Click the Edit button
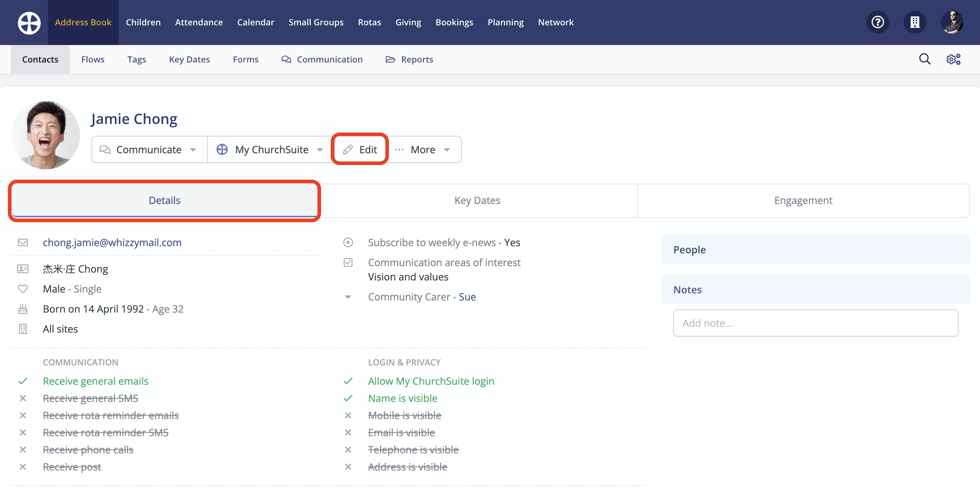This screenshot has width=980, height=488. click(x=360, y=149)
